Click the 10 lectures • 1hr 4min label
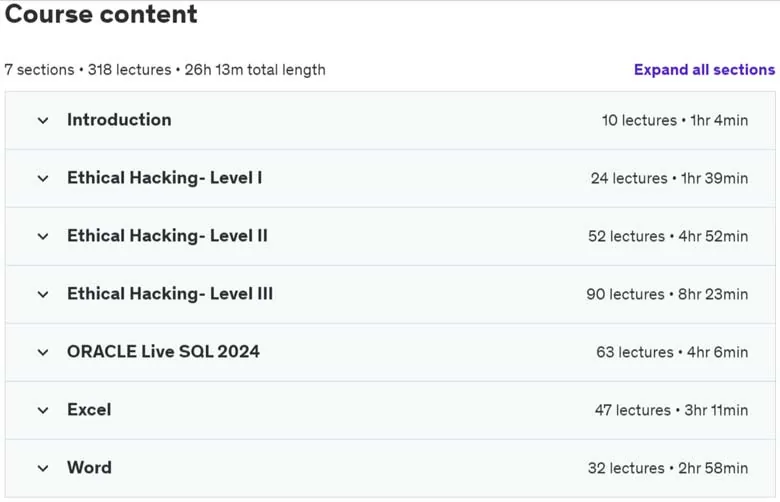 (x=675, y=120)
